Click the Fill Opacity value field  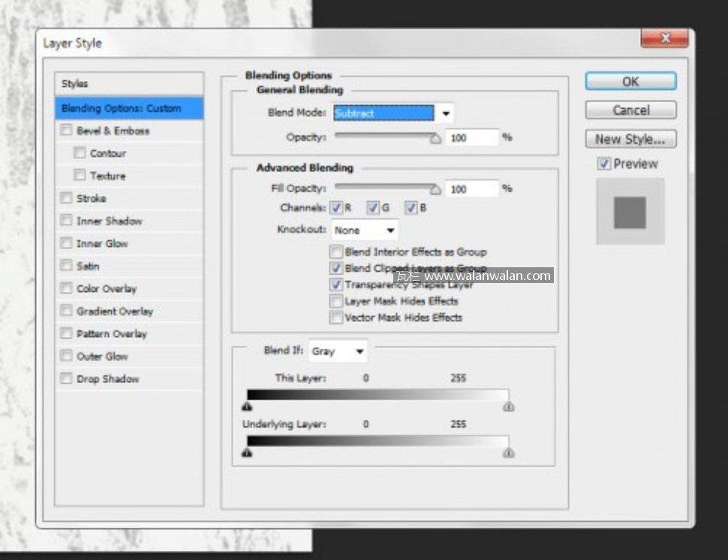pos(471,189)
